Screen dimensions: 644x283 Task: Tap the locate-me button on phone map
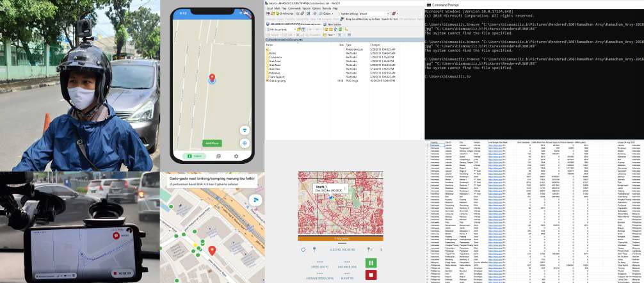click(245, 143)
